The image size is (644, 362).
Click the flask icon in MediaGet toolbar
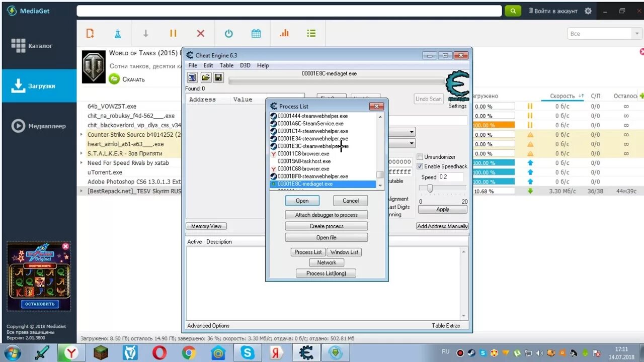click(118, 34)
